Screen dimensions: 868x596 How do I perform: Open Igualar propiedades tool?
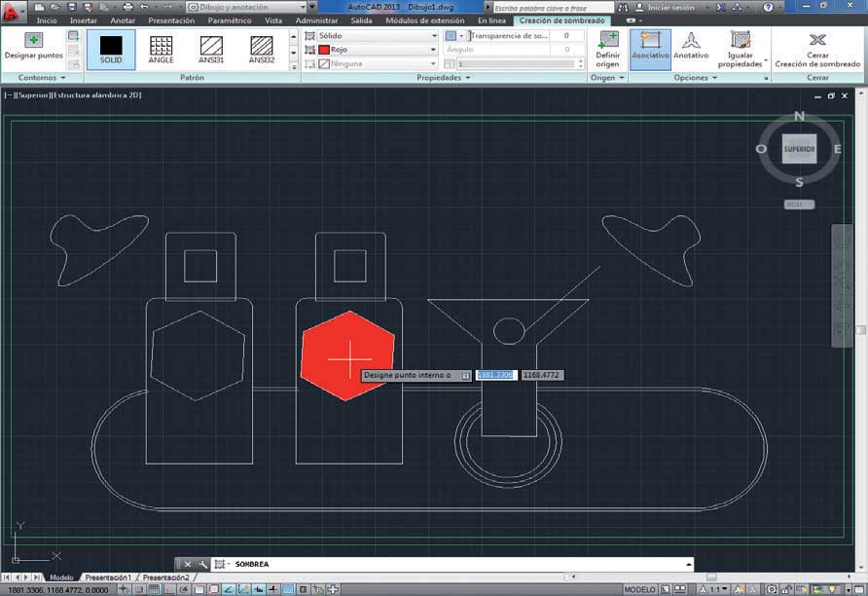coord(741,50)
